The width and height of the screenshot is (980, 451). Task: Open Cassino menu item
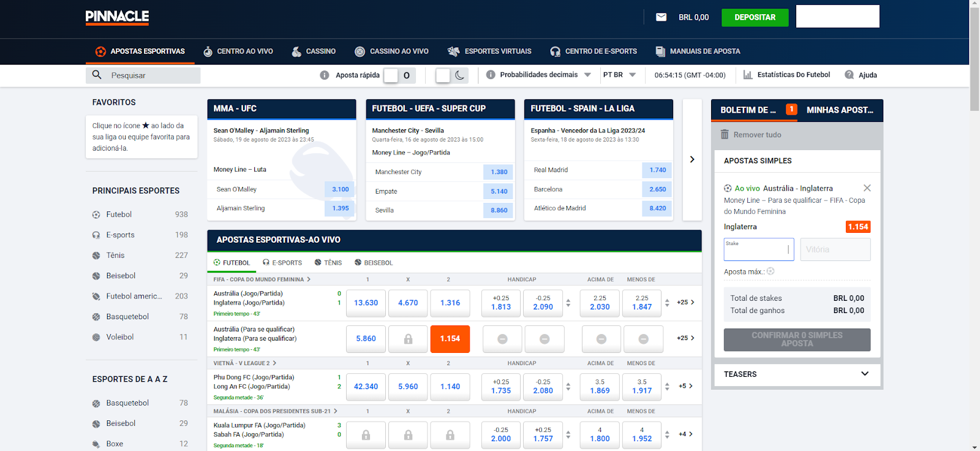pyautogui.click(x=314, y=51)
